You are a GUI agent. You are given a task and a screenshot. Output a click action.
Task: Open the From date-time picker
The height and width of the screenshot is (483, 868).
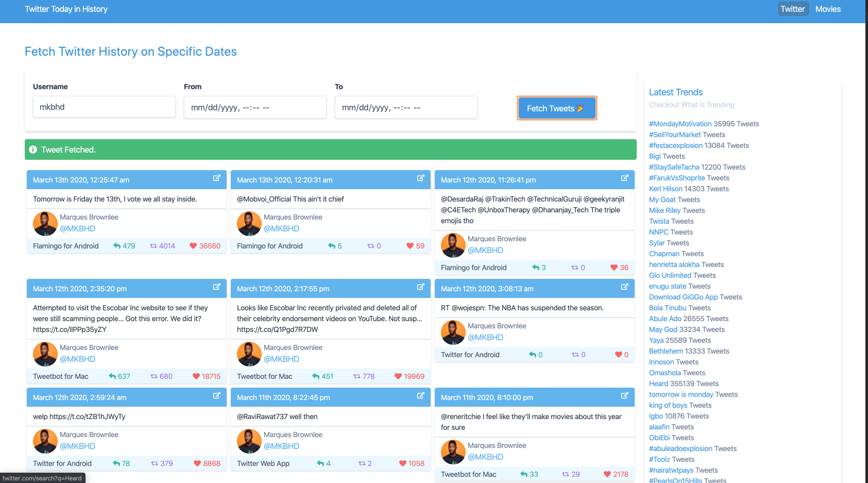point(255,107)
